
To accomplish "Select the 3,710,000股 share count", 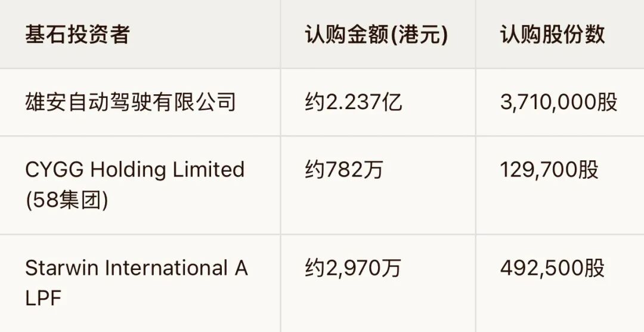I will [x=559, y=102].
